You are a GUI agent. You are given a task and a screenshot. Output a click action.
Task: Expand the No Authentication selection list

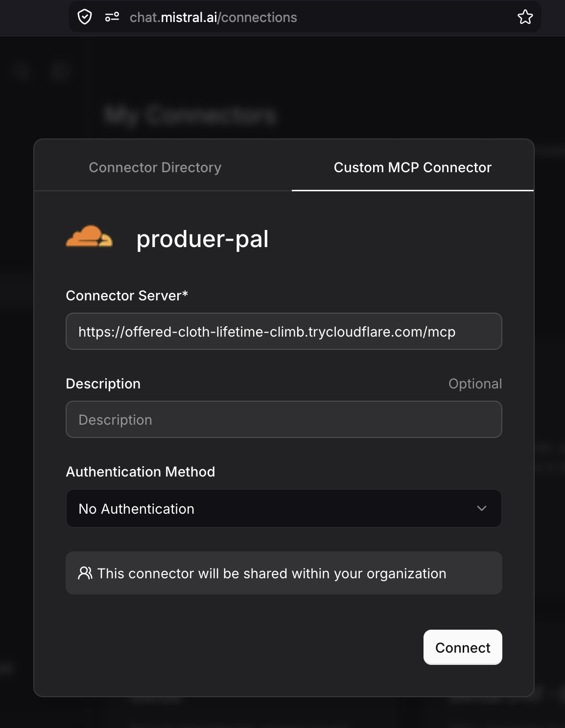[284, 508]
